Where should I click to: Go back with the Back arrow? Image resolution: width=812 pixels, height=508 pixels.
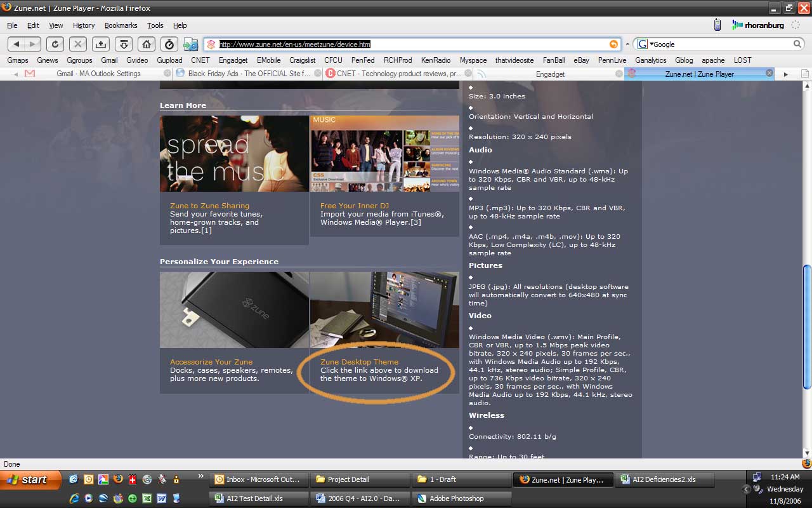coord(16,44)
